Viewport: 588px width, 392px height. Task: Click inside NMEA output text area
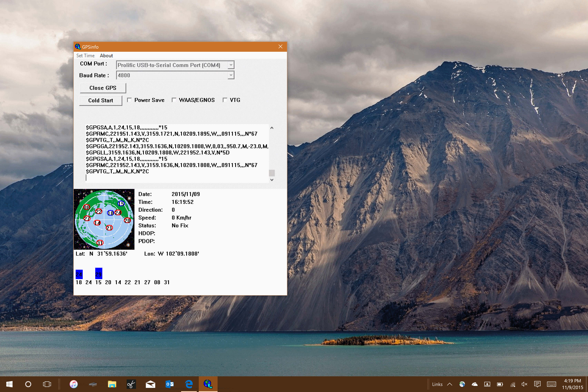177,153
